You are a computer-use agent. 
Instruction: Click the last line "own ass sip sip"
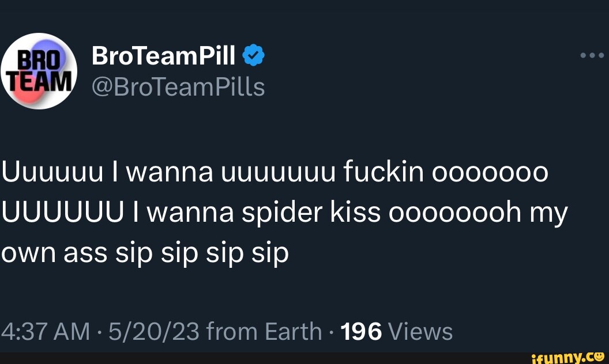(144, 253)
